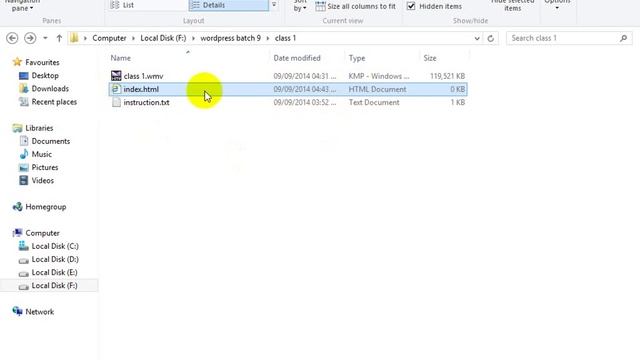The height and width of the screenshot is (360, 640).
Task: Click class 1 breadcrumb segment
Action: coord(285,38)
